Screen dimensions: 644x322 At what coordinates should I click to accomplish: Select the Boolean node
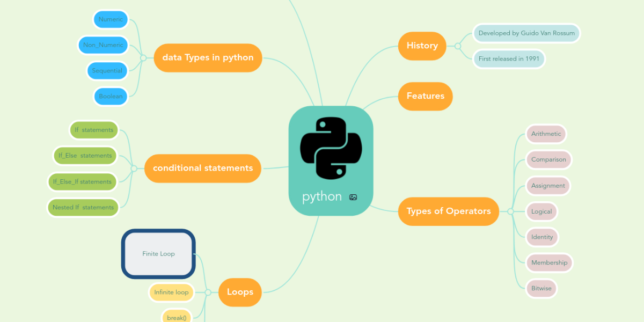(x=111, y=97)
